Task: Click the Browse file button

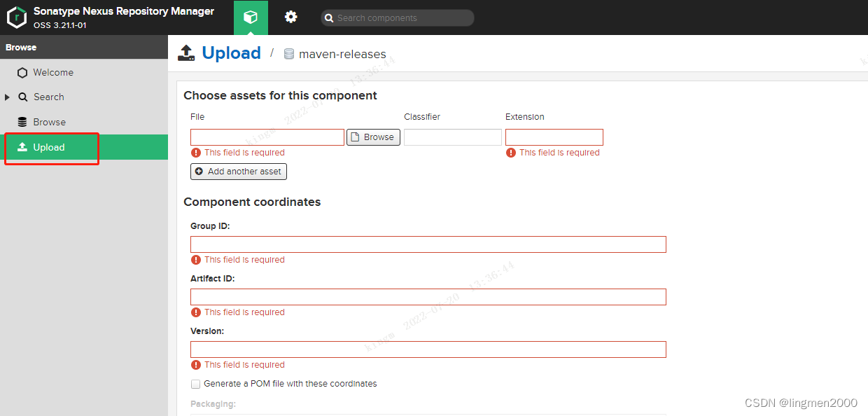Action: [373, 137]
